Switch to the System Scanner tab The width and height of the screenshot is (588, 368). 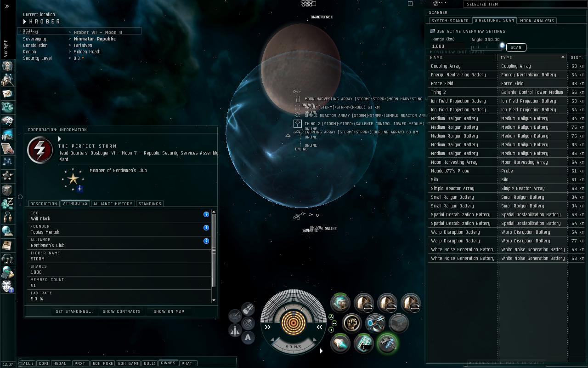point(450,21)
